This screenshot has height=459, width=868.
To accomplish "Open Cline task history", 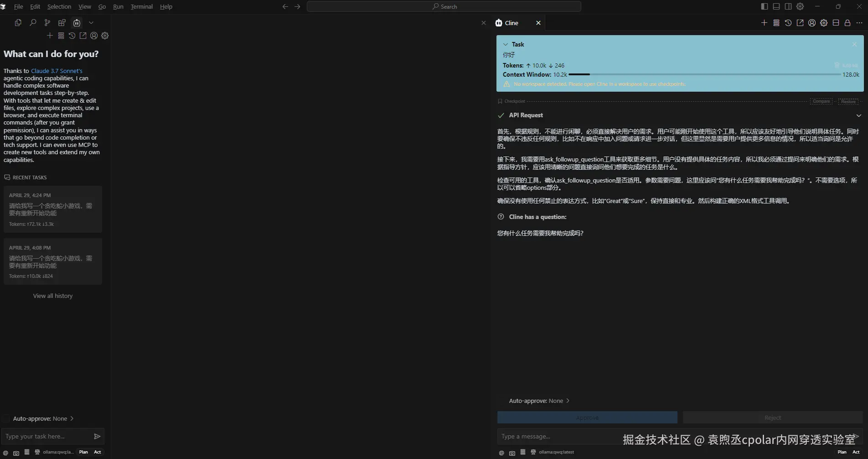I will point(788,23).
